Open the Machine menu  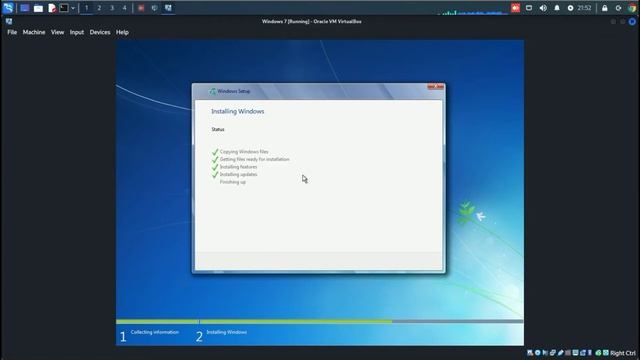pos(34,32)
